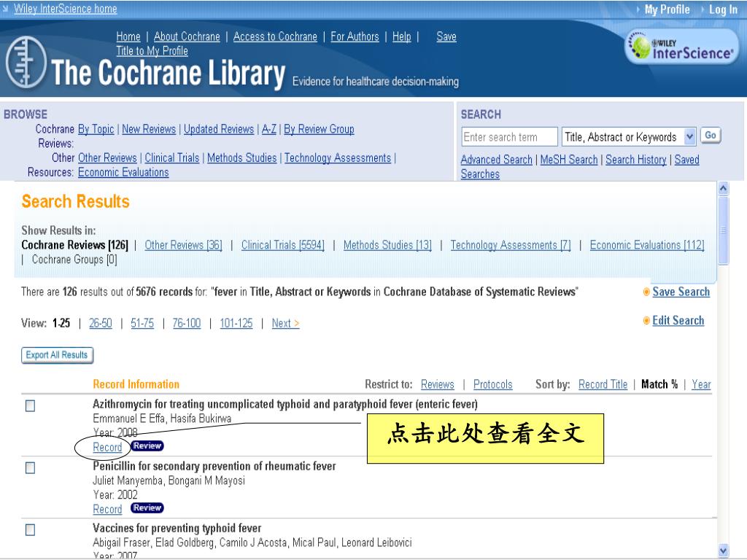Click the orange bullet beside Edit Search

click(646, 321)
